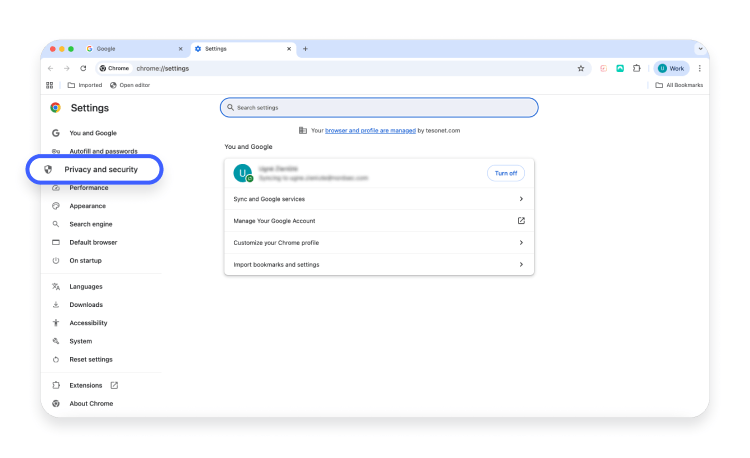Click the Chrome logo next to Settings

pos(55,108)
